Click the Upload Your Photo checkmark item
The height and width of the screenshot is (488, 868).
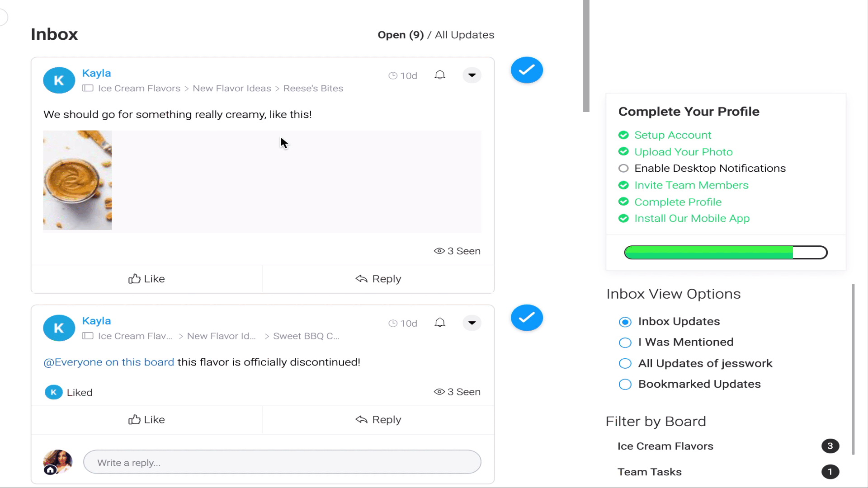(675, 152)
